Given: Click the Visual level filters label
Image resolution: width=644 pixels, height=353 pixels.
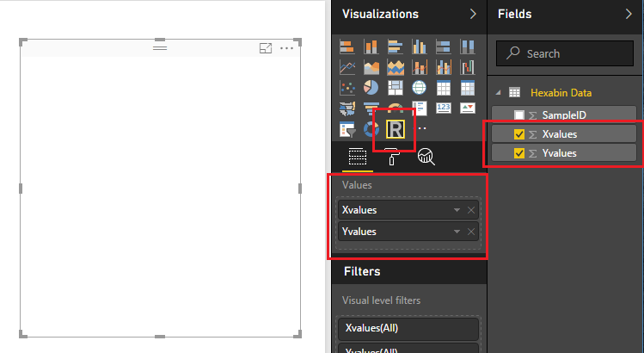Looking at the screenshot, I should tap(381, 300).
